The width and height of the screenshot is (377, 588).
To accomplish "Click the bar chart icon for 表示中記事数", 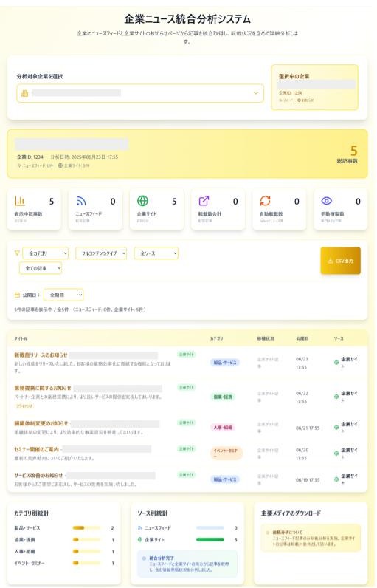I will coord(20,201).
